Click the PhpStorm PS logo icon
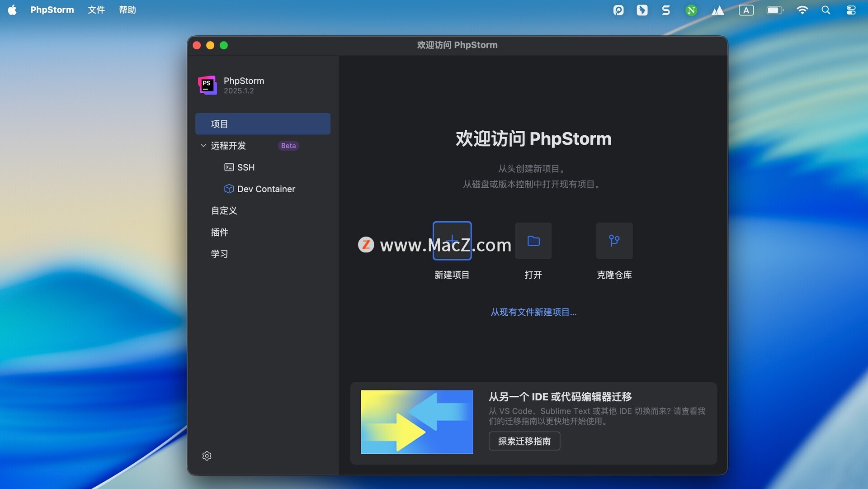The height and width of the screenshot is (489, 868). click(x=208, y=85)
